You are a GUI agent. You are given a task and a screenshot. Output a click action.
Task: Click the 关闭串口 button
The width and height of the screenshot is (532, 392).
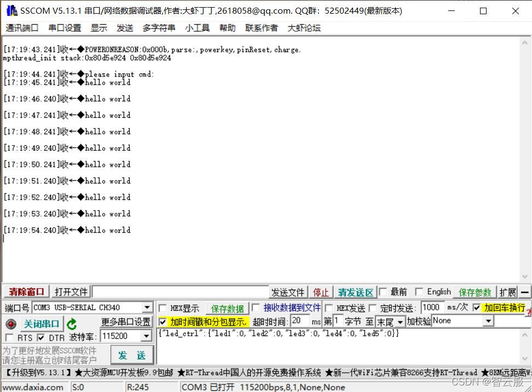42,324
